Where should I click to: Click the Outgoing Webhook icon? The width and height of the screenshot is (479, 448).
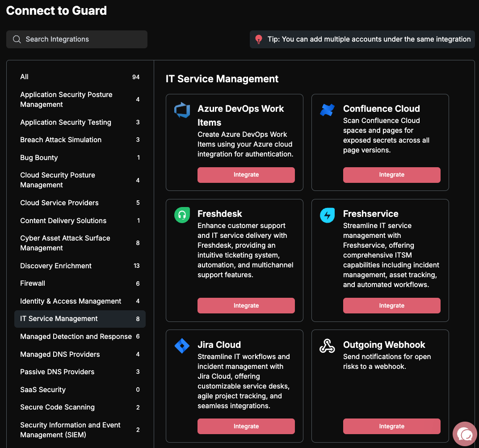click(x=327, y=346)
